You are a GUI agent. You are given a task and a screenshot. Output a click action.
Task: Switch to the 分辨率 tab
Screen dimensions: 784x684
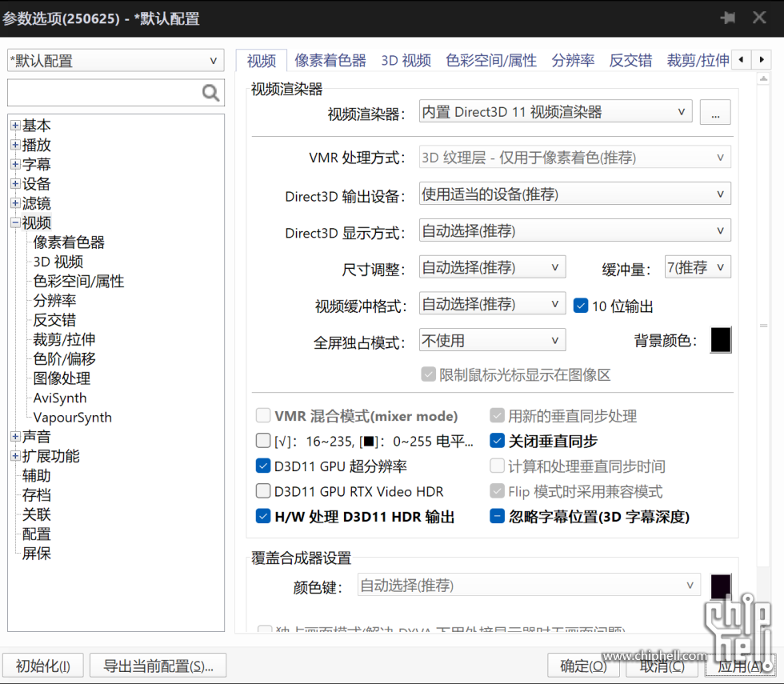click(x=573, y=61)
